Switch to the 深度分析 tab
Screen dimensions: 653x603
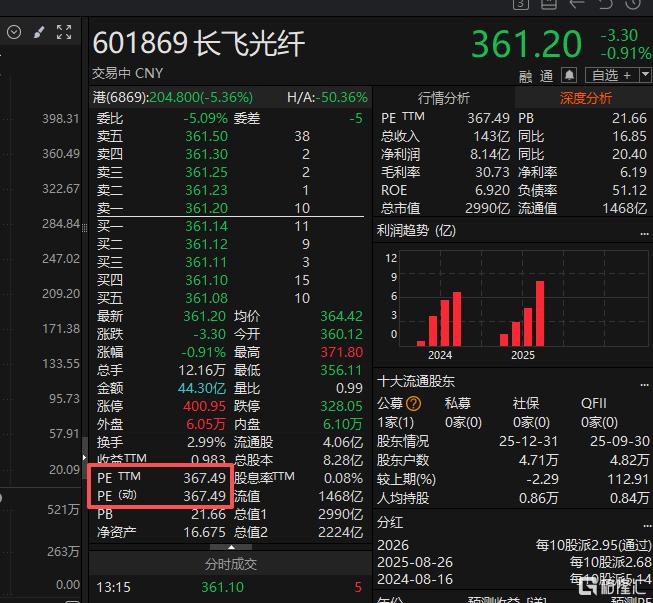pos(586,98)
